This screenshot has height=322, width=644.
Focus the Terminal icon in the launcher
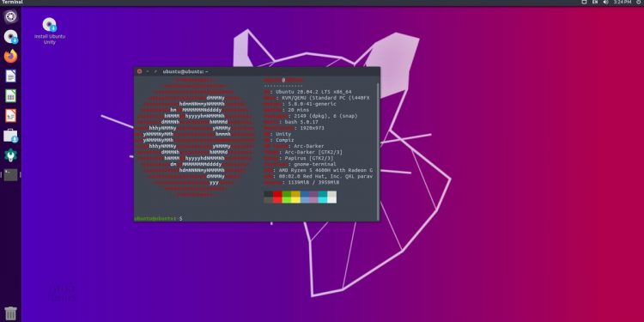pos(10,175)
